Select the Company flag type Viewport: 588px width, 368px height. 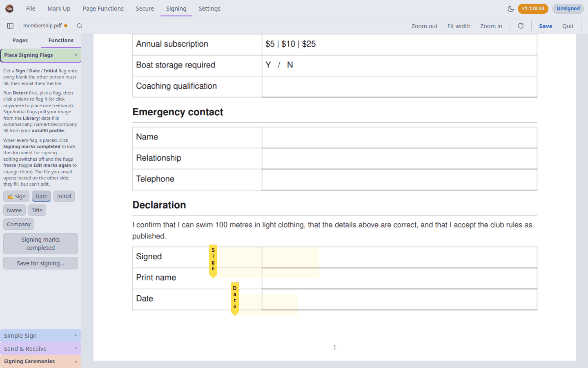click(x=19, y=224)
